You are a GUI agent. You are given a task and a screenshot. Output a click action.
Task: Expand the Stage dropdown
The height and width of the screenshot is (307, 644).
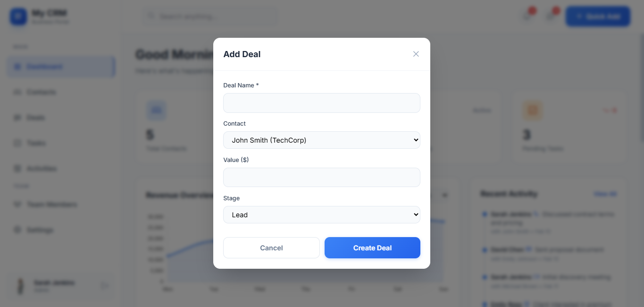pyautogui.click(x=321, y=214)
